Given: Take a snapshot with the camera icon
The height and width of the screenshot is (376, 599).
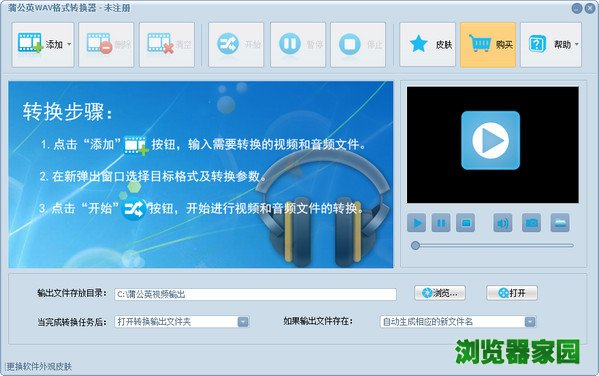Looking at the screenshot, I should 531,223.
